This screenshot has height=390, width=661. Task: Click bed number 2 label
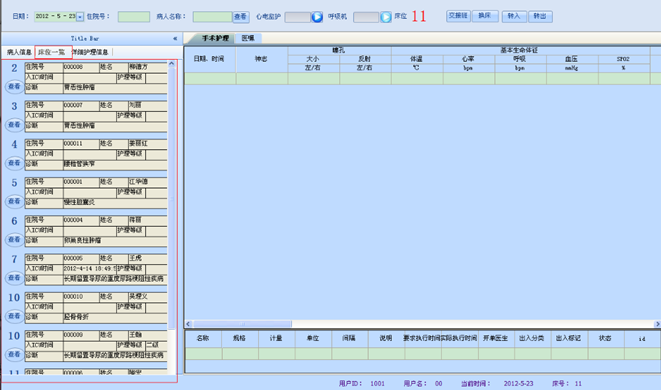pyautogui.click(x=14, y=68)
